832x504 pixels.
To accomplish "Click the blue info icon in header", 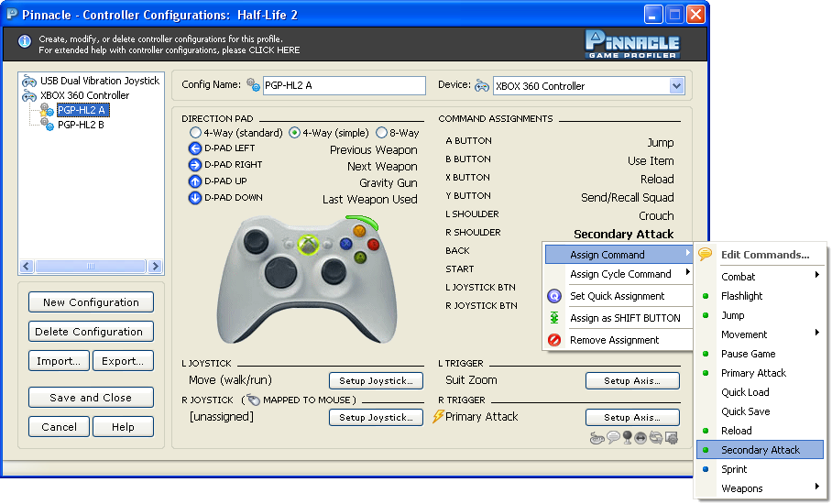I will pos(25,41).
